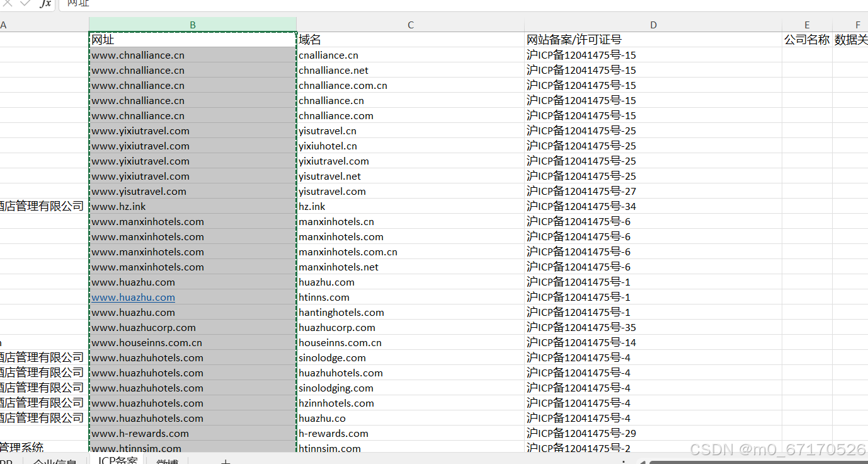Open the Insert Function fx button

tap(45, 3)
